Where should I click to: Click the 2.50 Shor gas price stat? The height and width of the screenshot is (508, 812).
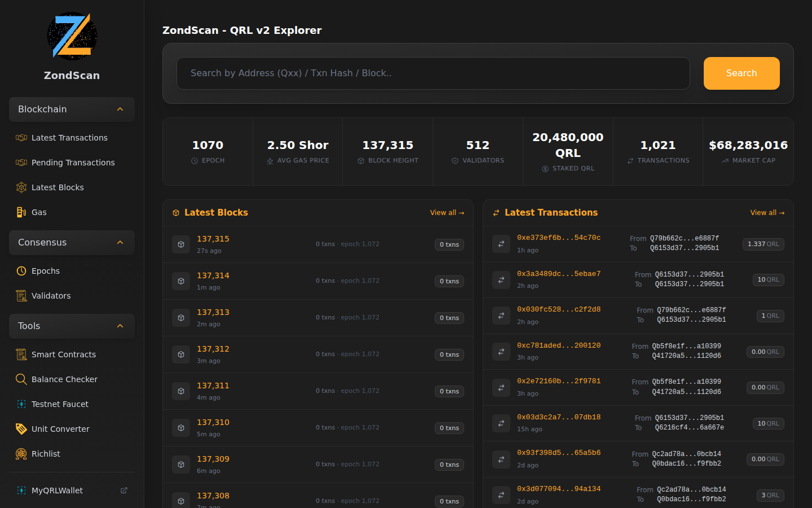click(x=298, y=152)
